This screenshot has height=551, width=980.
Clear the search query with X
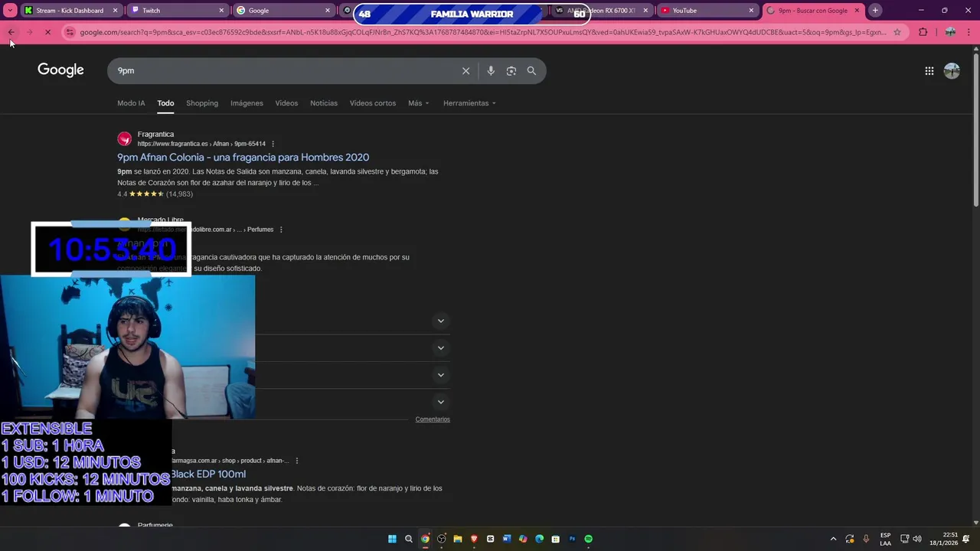point(465,70)
